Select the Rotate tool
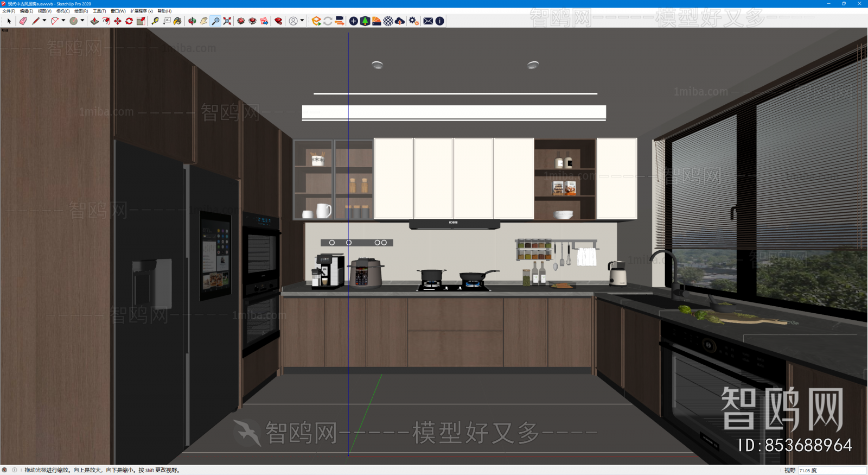 129,21
